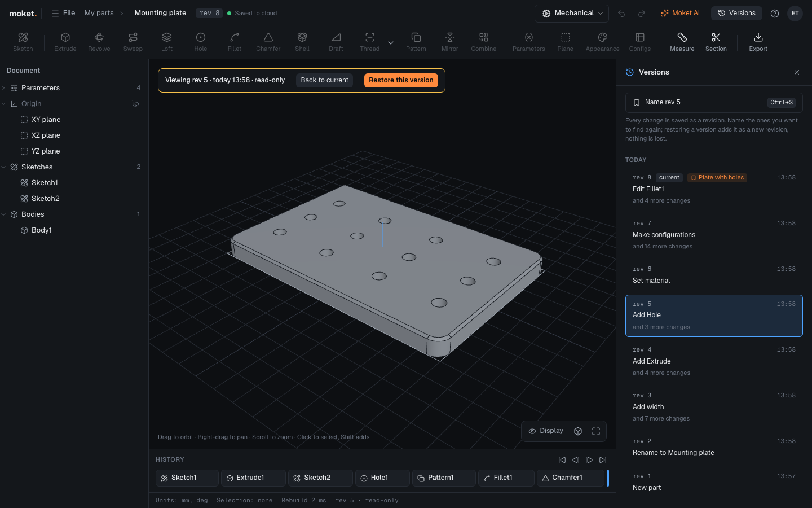Go to My parts breadcrumb
812x508 pixels.
click(x=99, y=13)
